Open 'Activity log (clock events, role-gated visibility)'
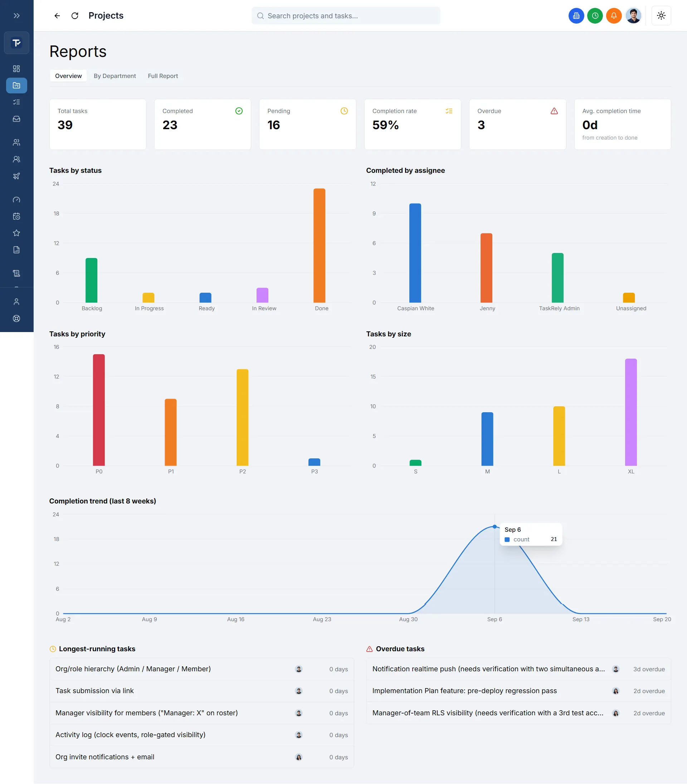687x784 pixels. pos(202,735)
